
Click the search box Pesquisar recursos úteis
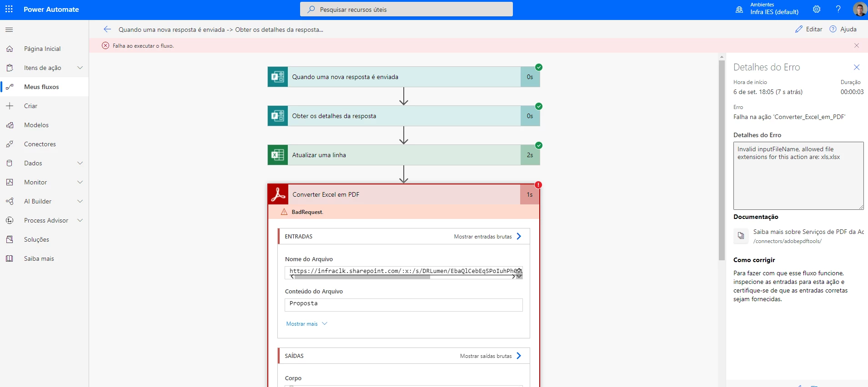click(x=406, y=9)
